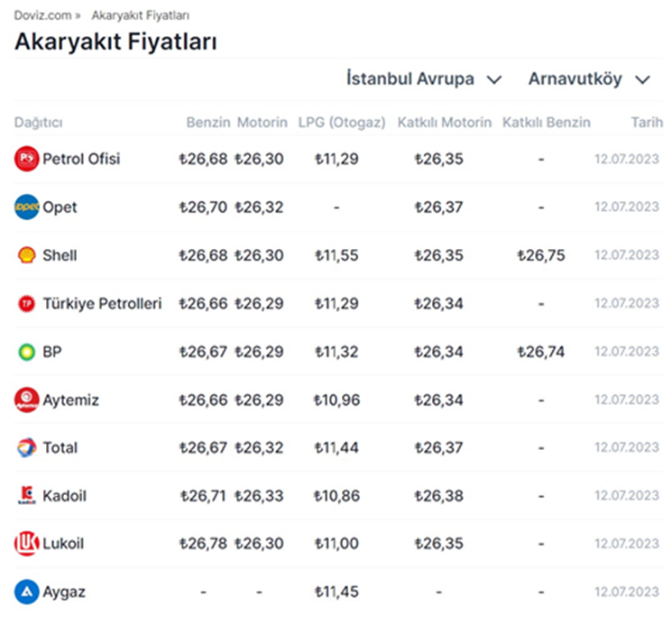This screenshot has height=634, width=672.
Task: Click the Tarih column header
Action: 647,123
